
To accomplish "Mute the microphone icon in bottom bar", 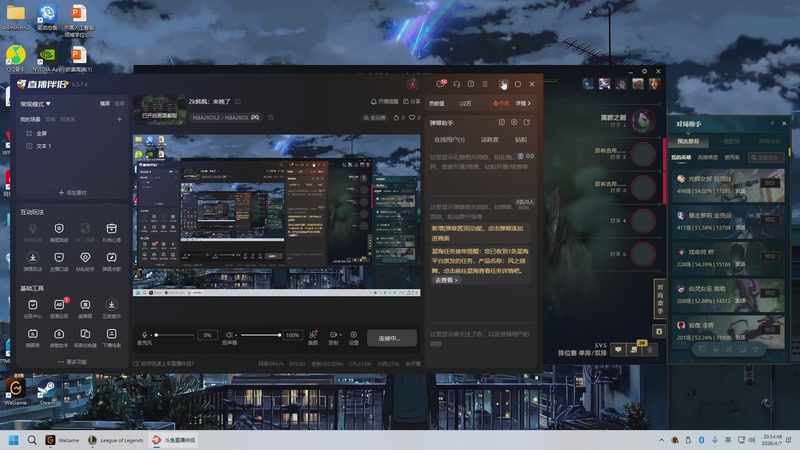I will (144, 335).
